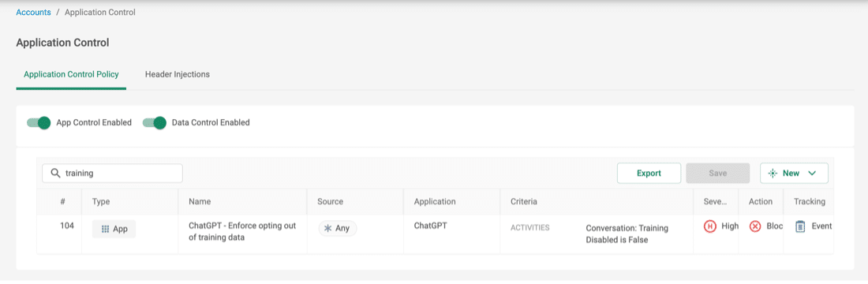Select Application Control Policy tab
Screen dimensions: 868x284
click(71, 73)
